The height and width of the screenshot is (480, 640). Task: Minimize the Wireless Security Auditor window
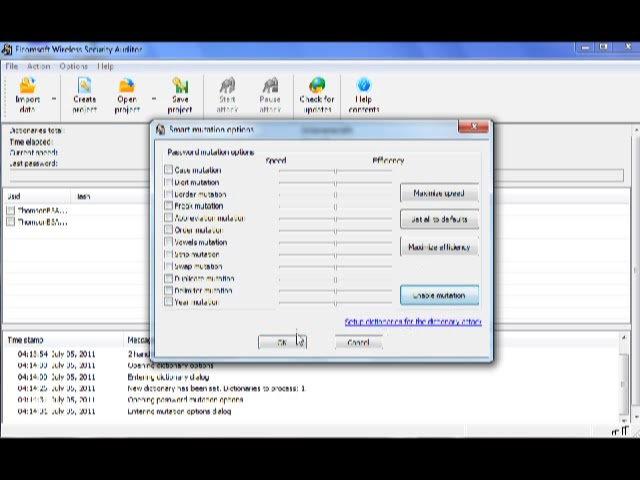click(585, 48)
